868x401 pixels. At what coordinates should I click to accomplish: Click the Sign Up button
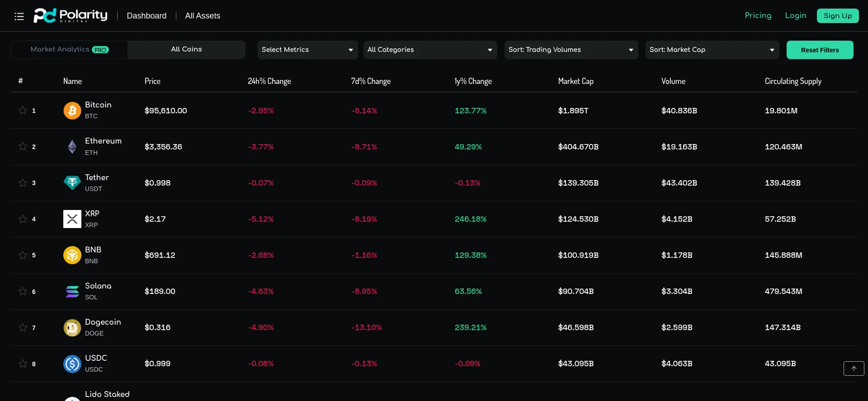point(838,16)
